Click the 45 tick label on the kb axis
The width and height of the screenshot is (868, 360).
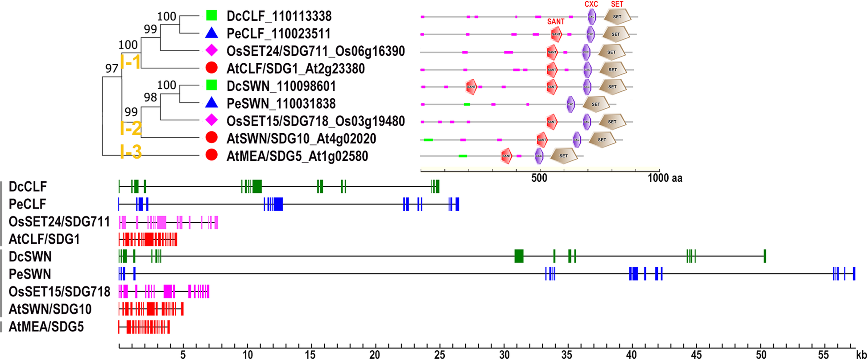click(697, 355)
